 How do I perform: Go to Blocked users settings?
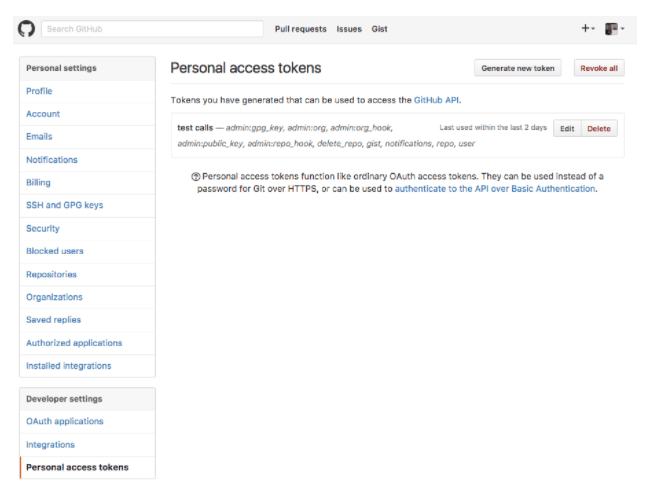point(87,251)
